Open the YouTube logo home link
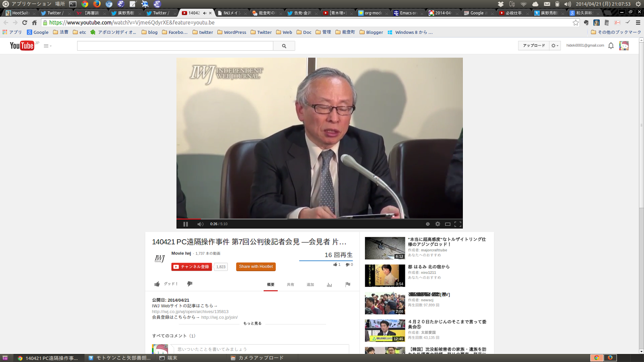 (22, 45)
